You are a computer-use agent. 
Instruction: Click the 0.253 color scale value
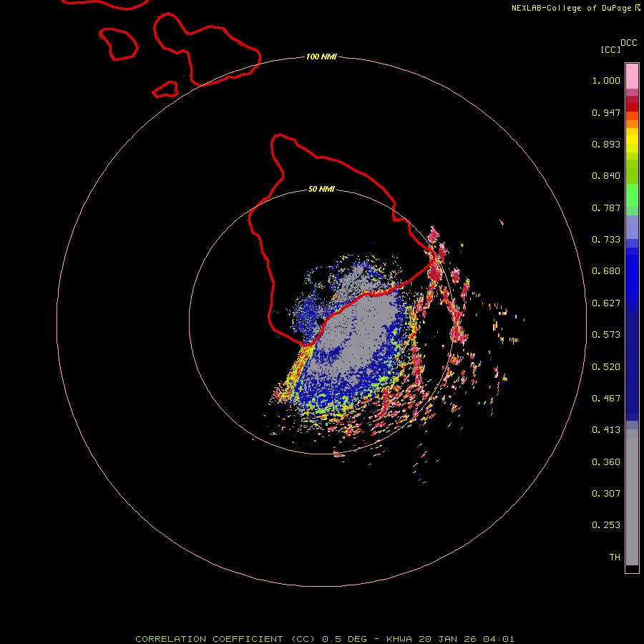coord(606,525)
